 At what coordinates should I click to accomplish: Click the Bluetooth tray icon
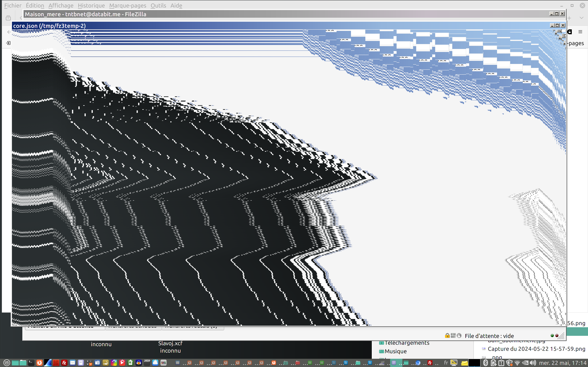485,363
